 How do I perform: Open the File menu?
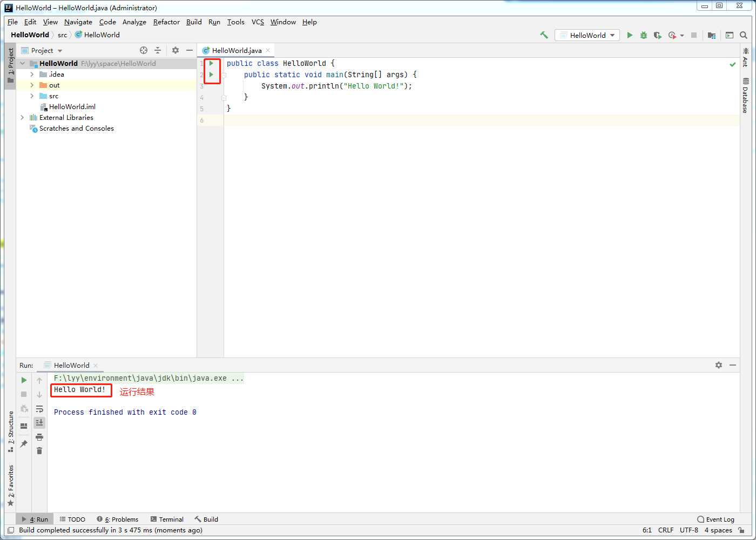(12, 22)
